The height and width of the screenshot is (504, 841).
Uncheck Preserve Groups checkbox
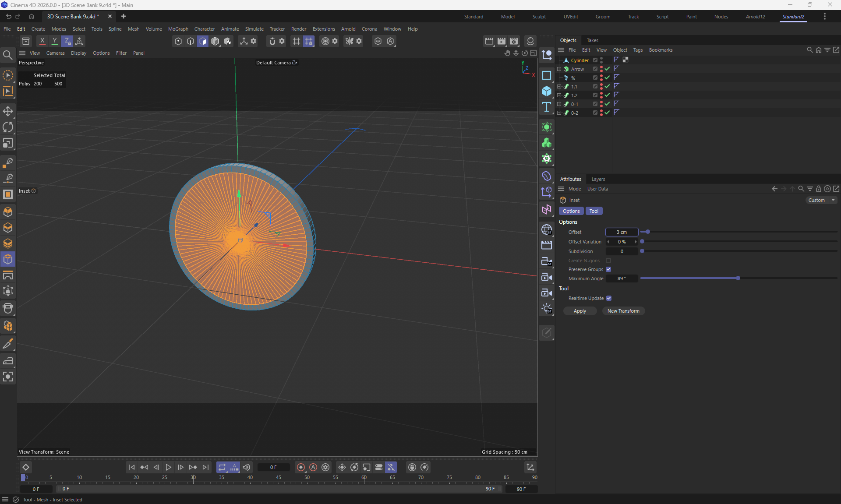608,269
